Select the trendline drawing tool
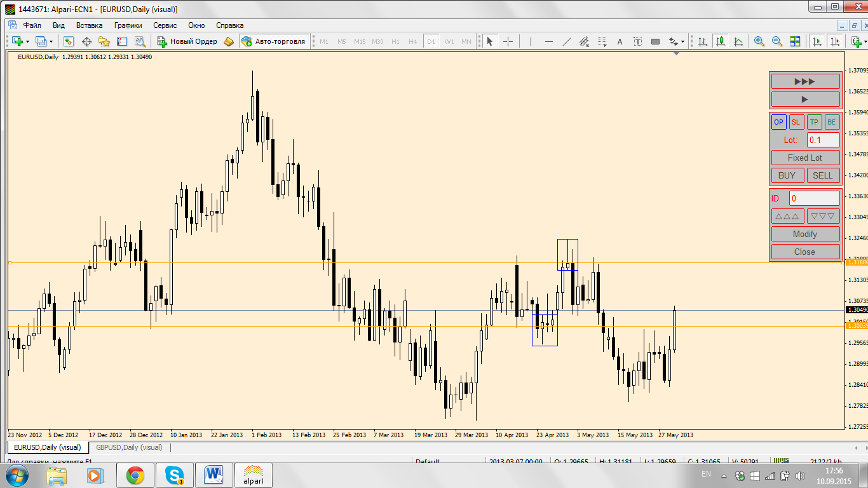 click(567, 41)
